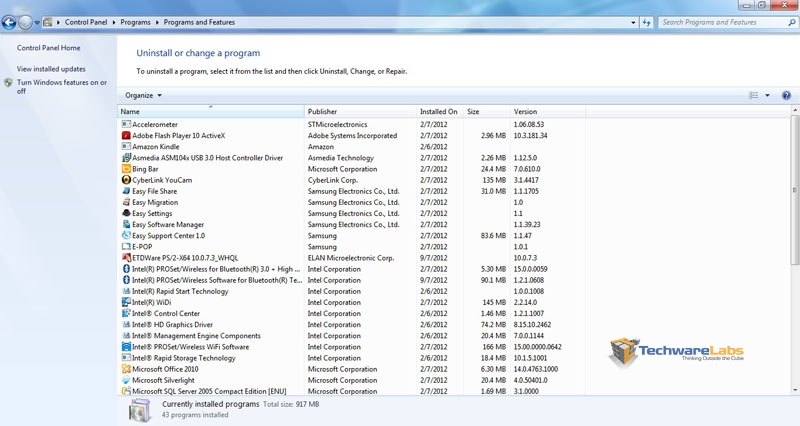Image resolution: width=800 pixels, height=426 pixels.
Task: Sort by the Installed On column header
Action: tap(440, 111)
